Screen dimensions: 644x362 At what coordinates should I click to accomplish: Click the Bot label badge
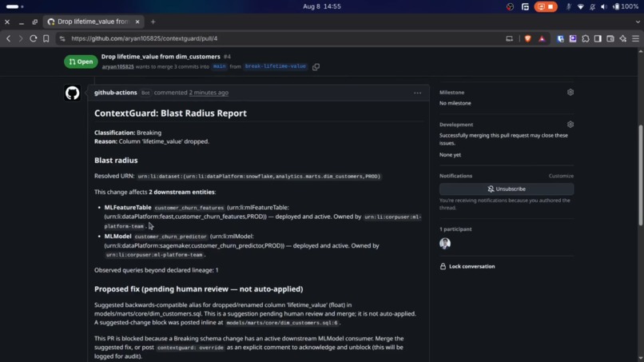point(145,93)
